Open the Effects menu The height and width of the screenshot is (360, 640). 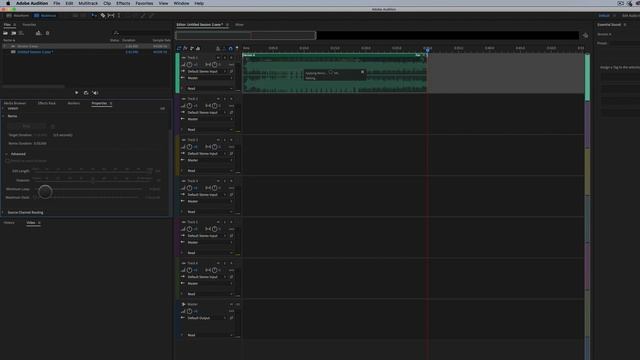pos(123,3)
